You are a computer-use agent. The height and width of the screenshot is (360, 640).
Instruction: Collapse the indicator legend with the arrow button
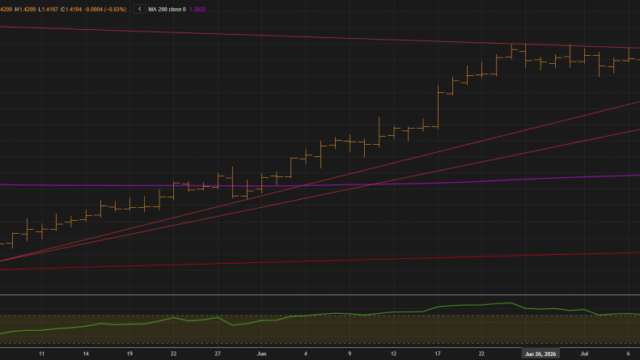pos(140,9)
